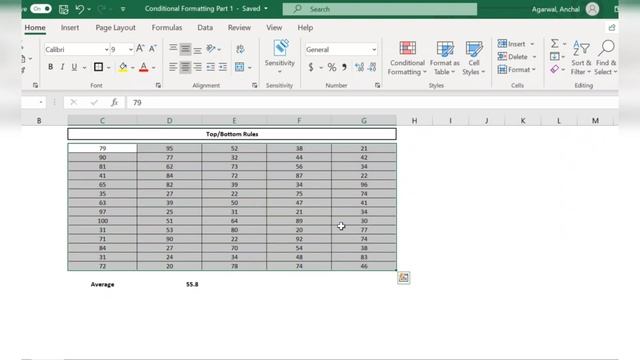This screenshot has height=360, width=640.
Task: Click Decrease Indent icon
Action: 211,67
